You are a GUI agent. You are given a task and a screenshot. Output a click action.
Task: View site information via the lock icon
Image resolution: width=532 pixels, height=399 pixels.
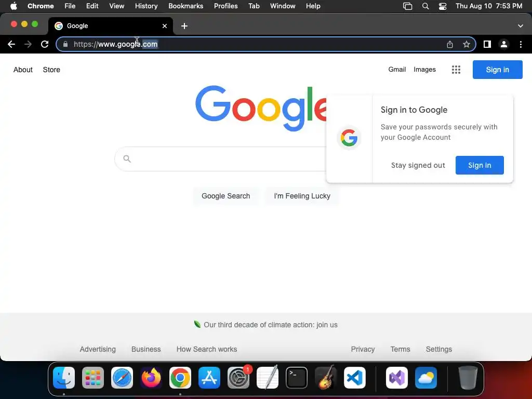[65, 44]
